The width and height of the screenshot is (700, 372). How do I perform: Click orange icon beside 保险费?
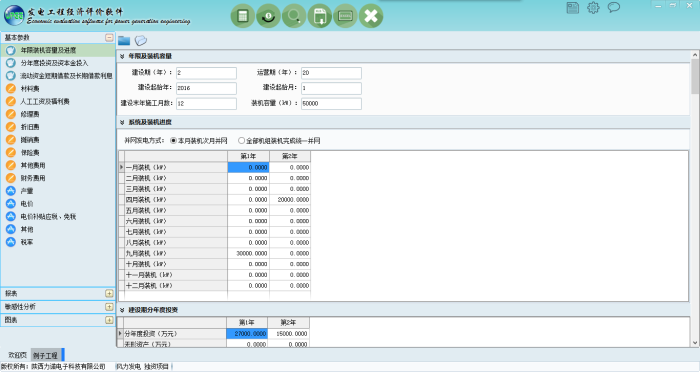tap(11, 152)
